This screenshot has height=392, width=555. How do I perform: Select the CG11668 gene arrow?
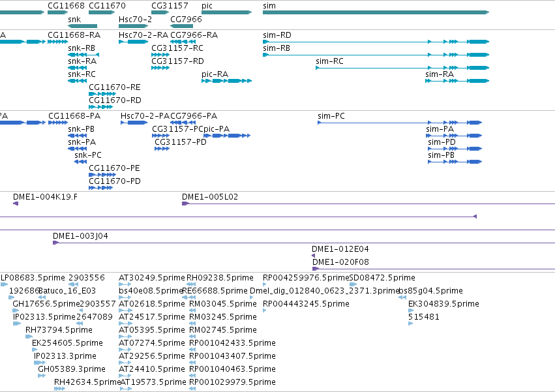[57, 12]
